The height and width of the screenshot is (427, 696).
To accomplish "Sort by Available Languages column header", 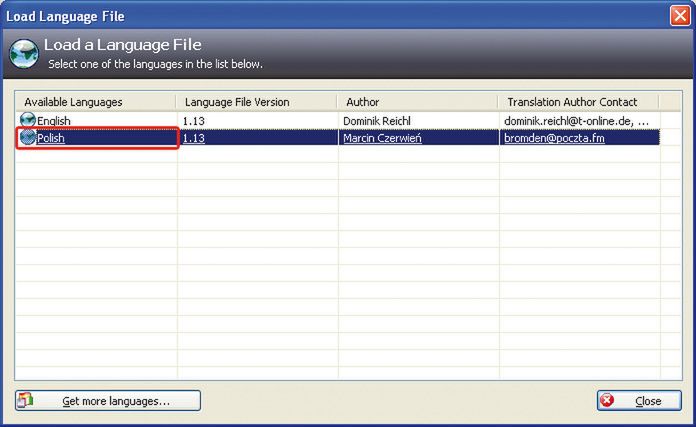I will click(96, 102).
